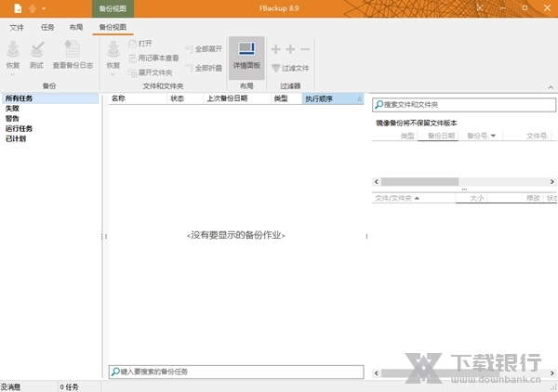This screenshot has height=392, width=558.
Task: Click the focus mode icon in title bar
Action: tap(480, 8)
